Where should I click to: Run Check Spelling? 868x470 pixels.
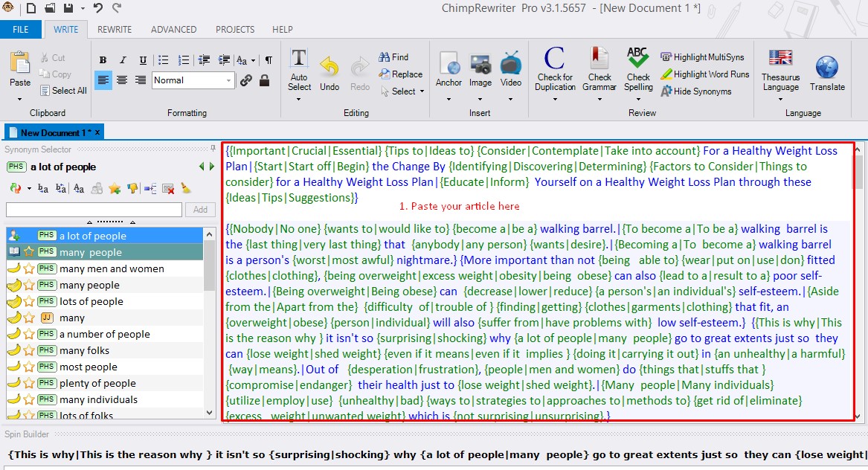click(637, 68)
